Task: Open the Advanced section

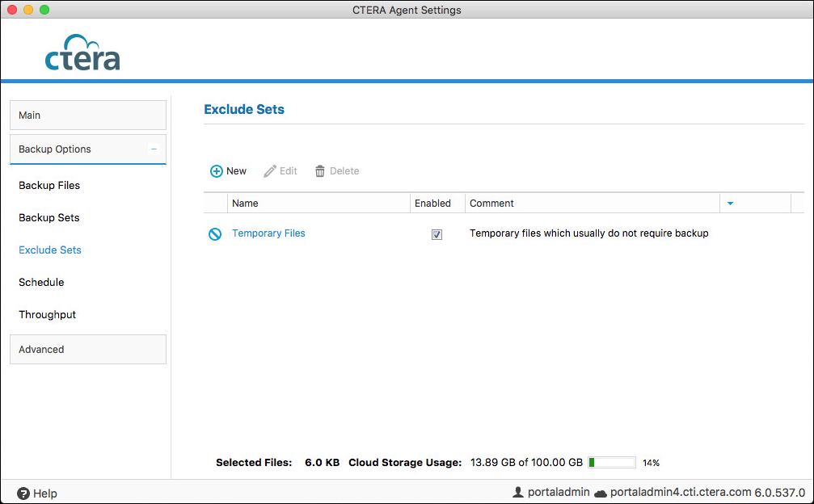Action: point(88,350)
